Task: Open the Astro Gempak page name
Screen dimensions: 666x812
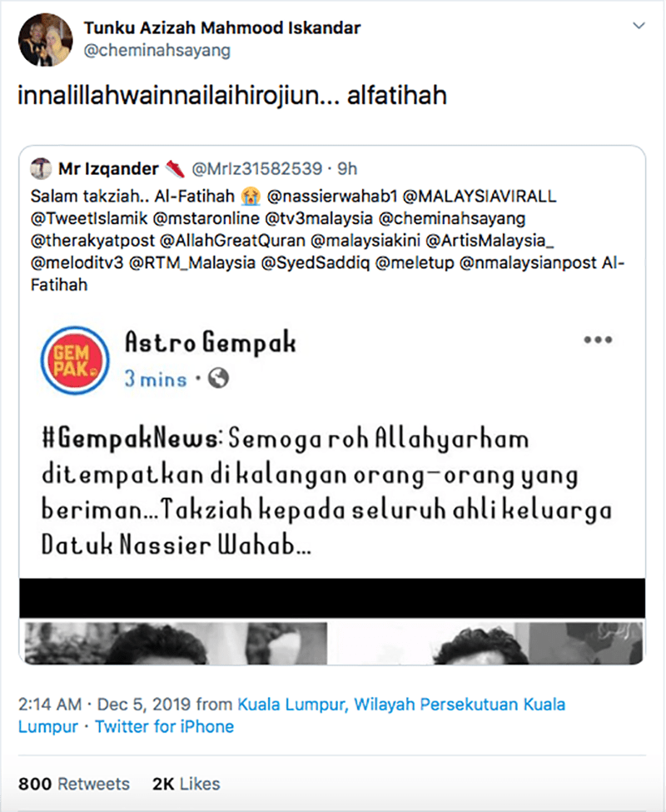Action: pyautogui.click(x=211, y=342)
